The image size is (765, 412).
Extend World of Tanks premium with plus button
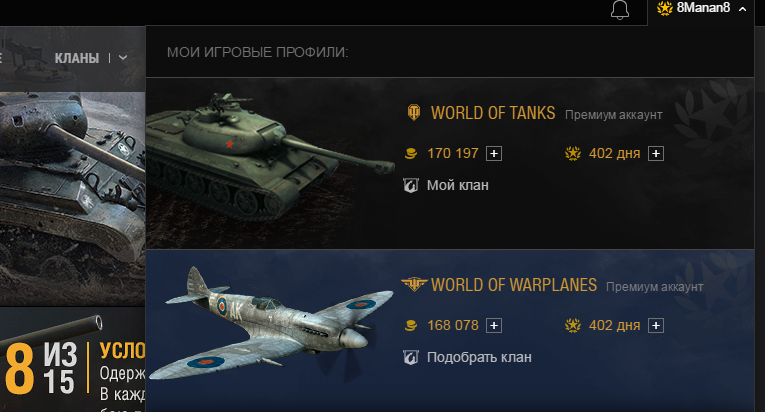[x=656, y=154]
